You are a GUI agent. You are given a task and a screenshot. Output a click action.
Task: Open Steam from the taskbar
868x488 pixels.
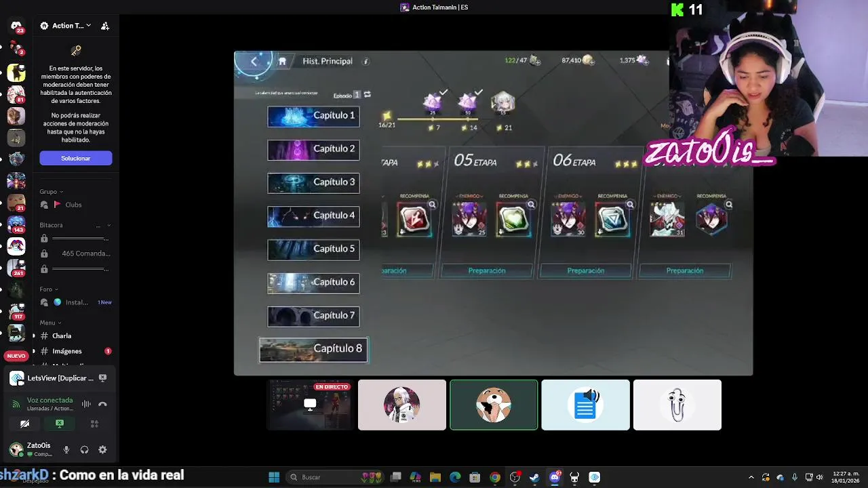tap(534, 477)
